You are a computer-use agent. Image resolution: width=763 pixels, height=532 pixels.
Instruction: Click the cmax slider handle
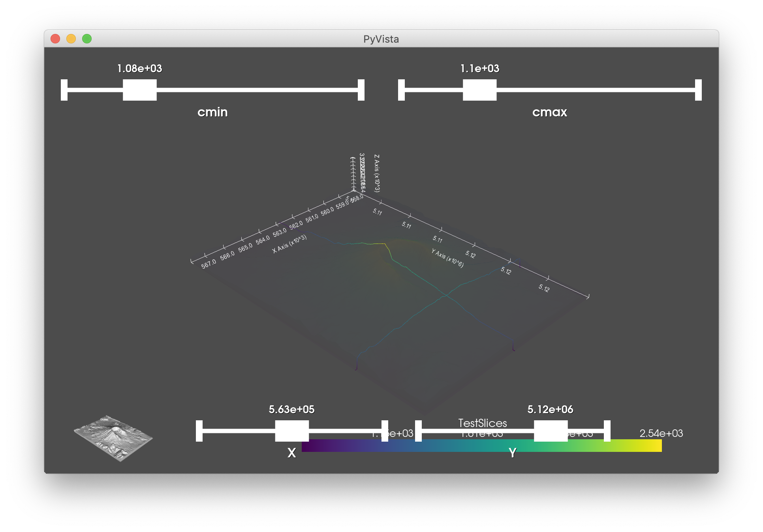pos(479,90)
